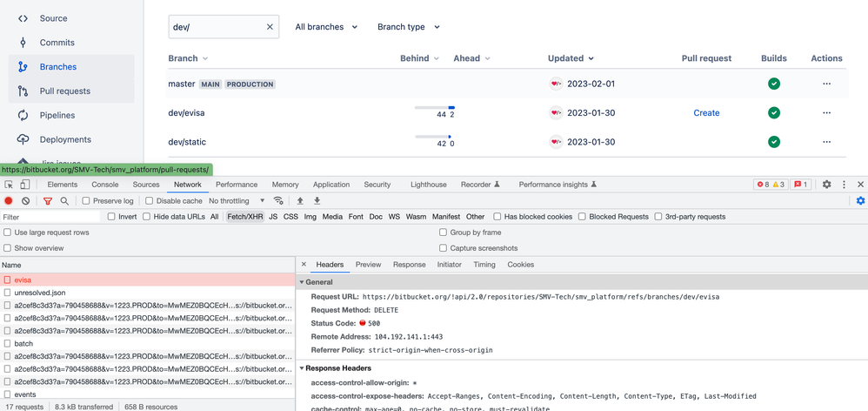Sort by Behind column header
Image resolution: width=868 pixels, height=411 pixels.
pyautogui.click(x=419, y=58)
